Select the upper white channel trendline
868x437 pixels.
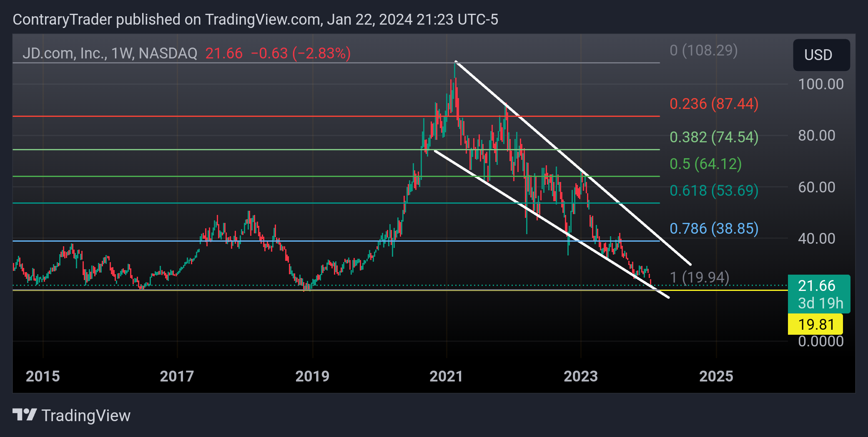(x=573, y=163)
